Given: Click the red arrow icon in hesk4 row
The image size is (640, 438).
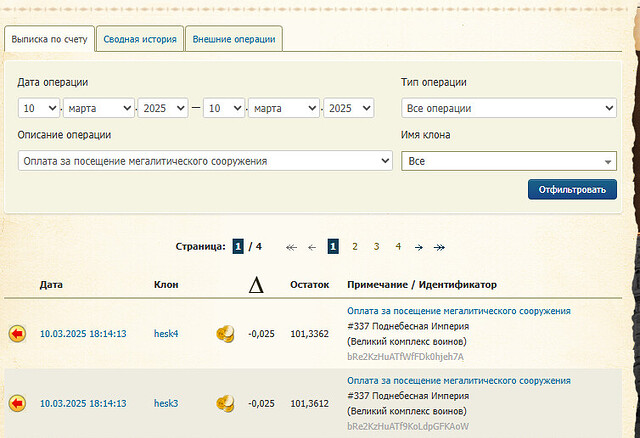Looking at the screenshot, I should coord(16,333).
